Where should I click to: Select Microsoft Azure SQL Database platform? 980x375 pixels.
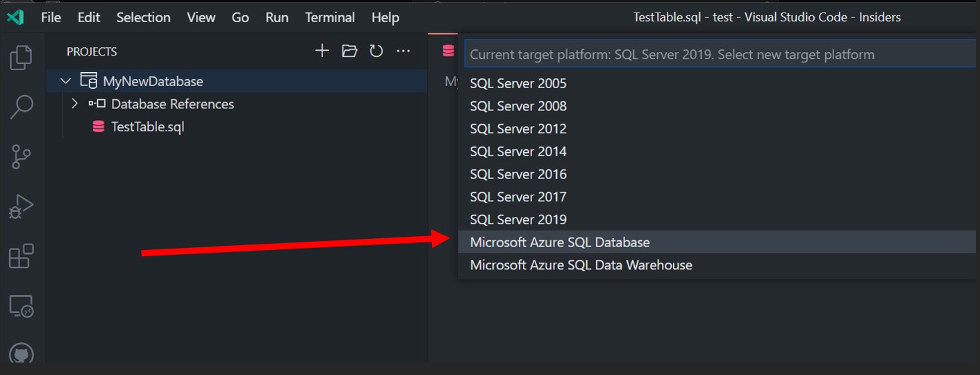560,242
